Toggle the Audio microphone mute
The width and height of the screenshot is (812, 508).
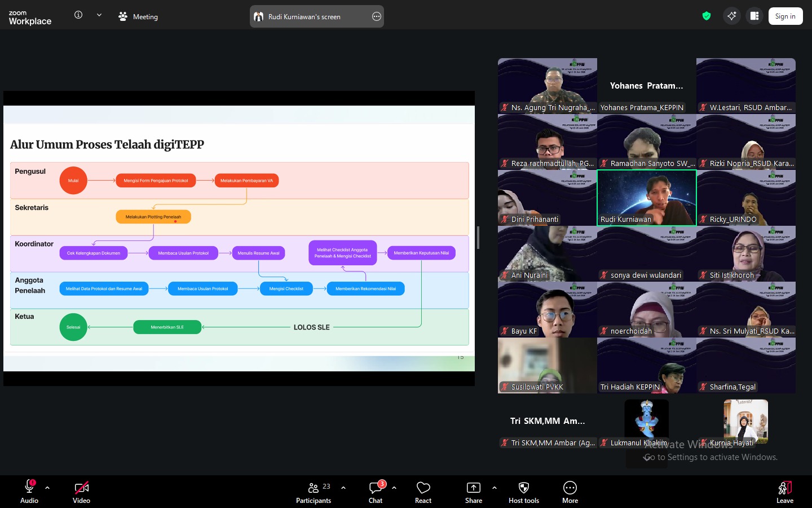click(29, 492)
